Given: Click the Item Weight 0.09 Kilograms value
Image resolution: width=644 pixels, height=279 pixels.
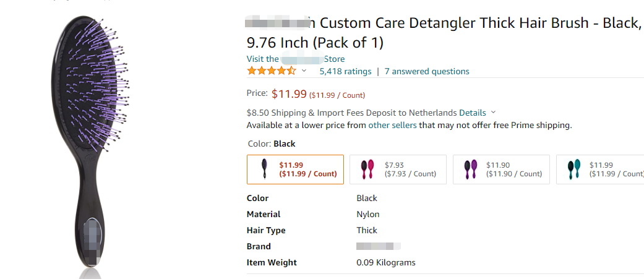Looking at the screenshot, I should 386,262.
